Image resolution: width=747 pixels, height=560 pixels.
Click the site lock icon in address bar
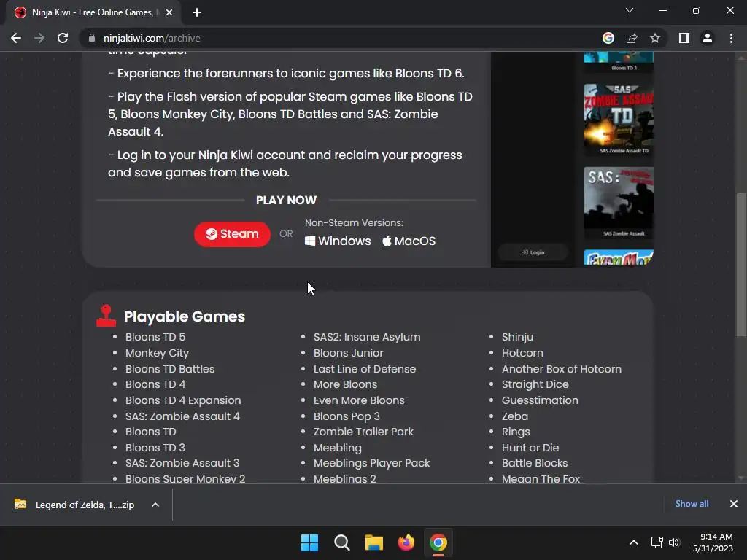(x=92, y=38)
